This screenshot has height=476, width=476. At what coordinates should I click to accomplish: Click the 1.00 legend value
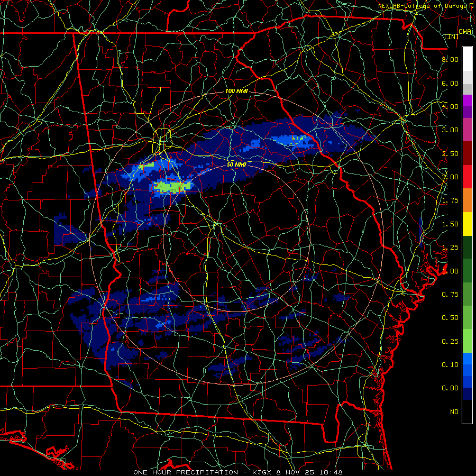click(x=450, y=271)
